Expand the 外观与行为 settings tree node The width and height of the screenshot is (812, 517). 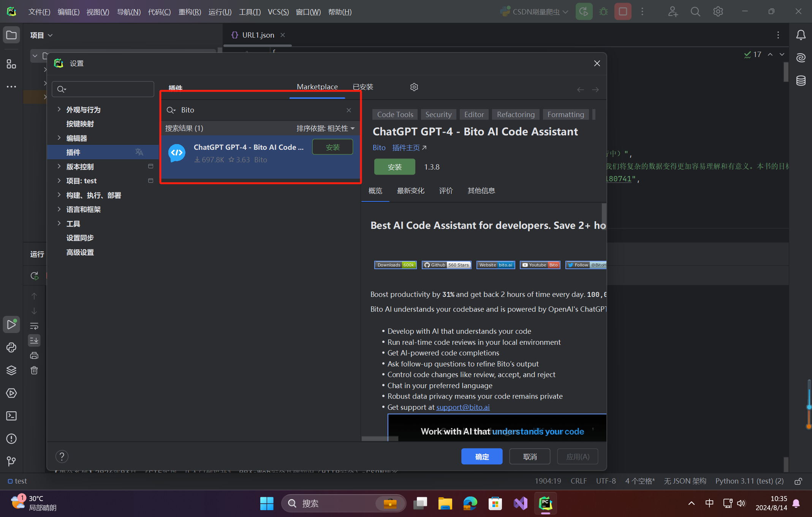tap(59, 109)
